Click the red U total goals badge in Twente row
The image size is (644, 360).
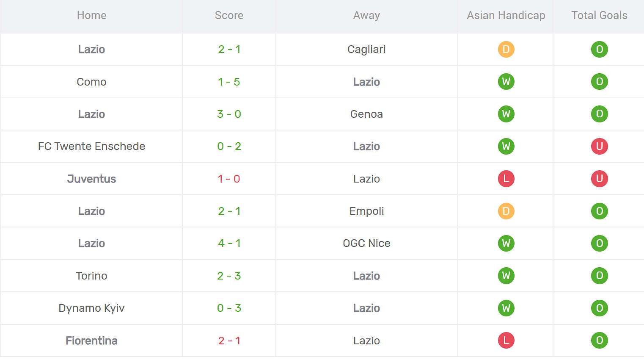[599, 146]
